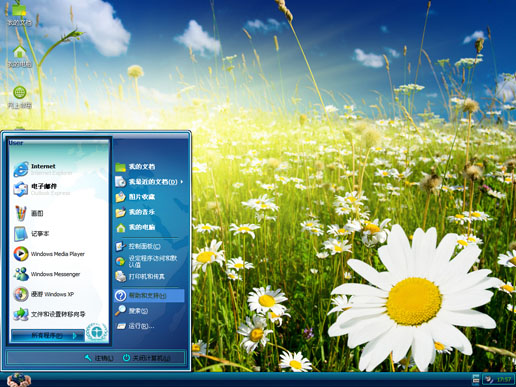Click the system tray notification icon
This screenshot has width=516, height=387.
pos(489,379)
